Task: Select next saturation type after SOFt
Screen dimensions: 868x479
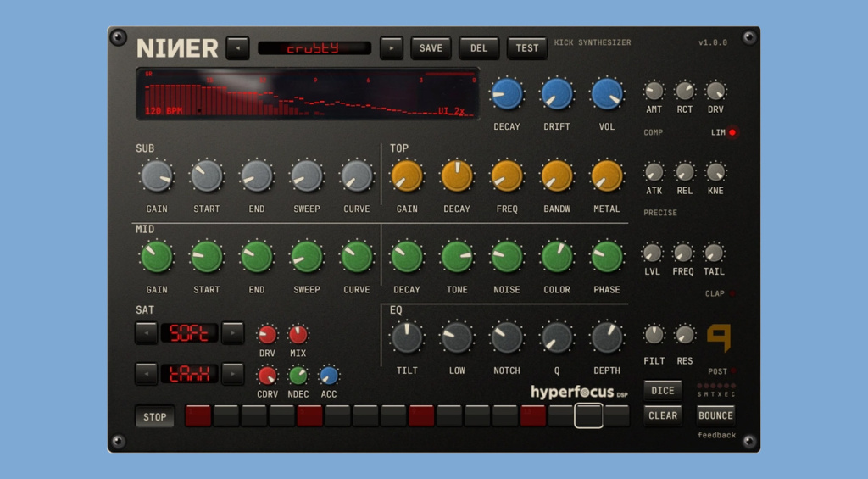Action: coord(232,333)
